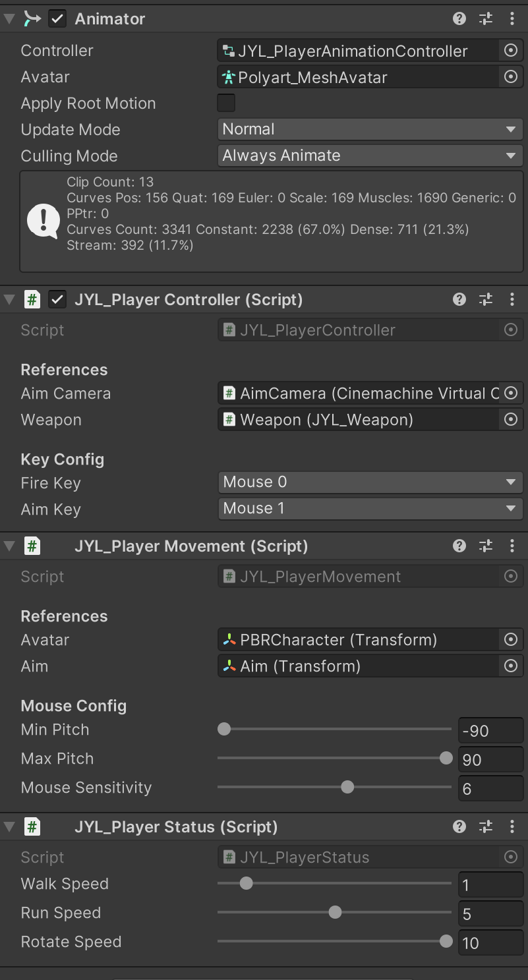The width and height of the screenshot is (528, 980).
Task: Open JYL_Player Movement preset settings icon
Action: [486, 546]
